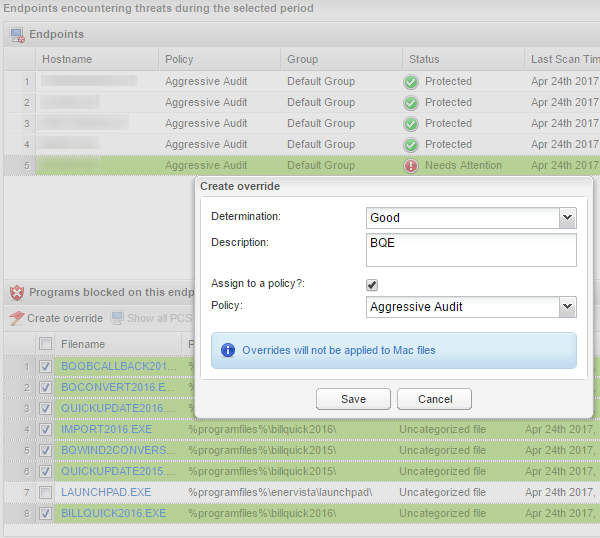Select endpoint row 1 Aggressive Audit cell
This screenshot has height=538, width=600.
(206, 82)
